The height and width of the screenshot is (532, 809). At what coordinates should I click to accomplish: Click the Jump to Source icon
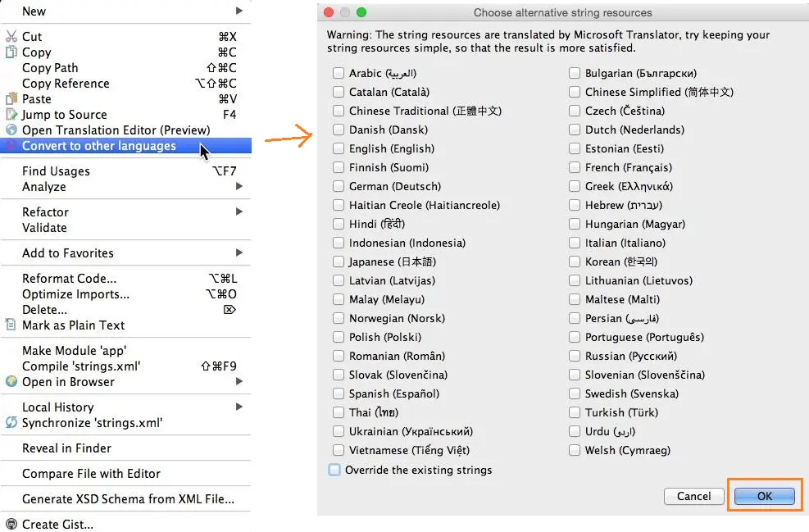click(x=11, y=114)
